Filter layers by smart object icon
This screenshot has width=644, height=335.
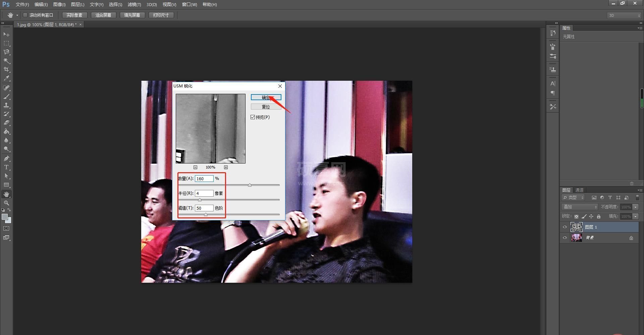click(626, 198)
